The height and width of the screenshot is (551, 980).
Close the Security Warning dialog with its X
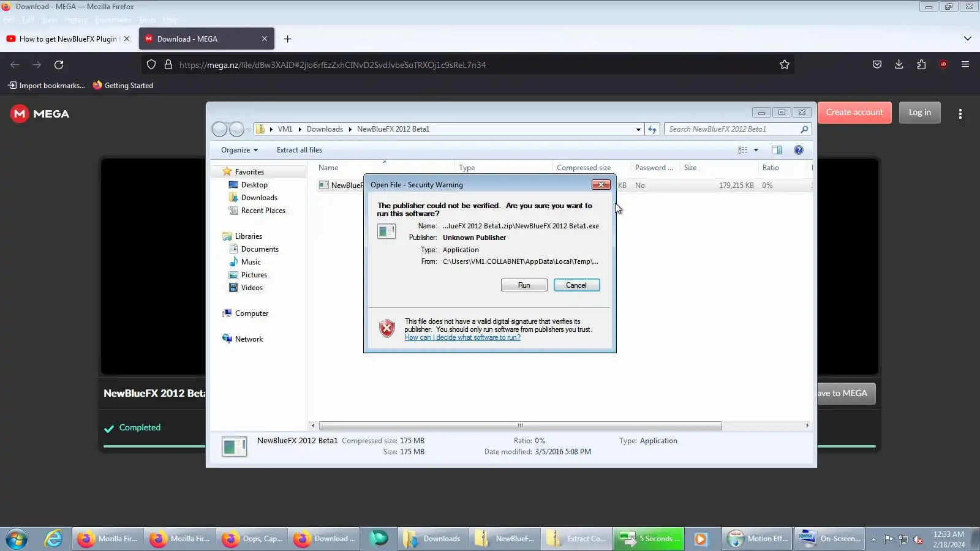601,185
